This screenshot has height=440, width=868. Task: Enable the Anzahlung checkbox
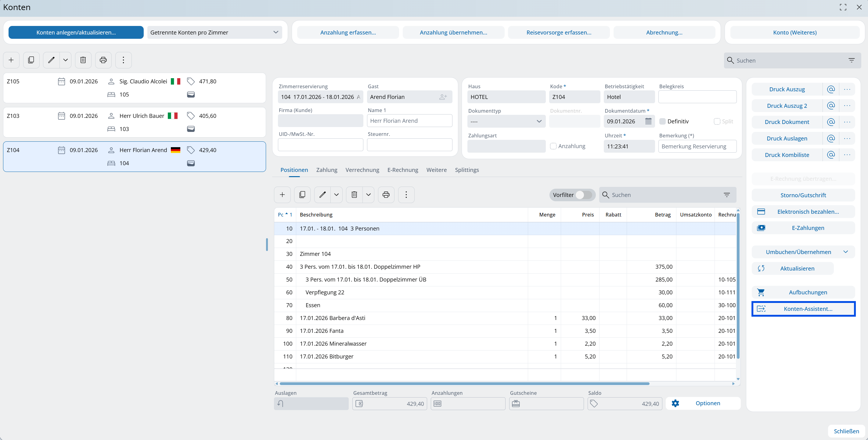553,146
